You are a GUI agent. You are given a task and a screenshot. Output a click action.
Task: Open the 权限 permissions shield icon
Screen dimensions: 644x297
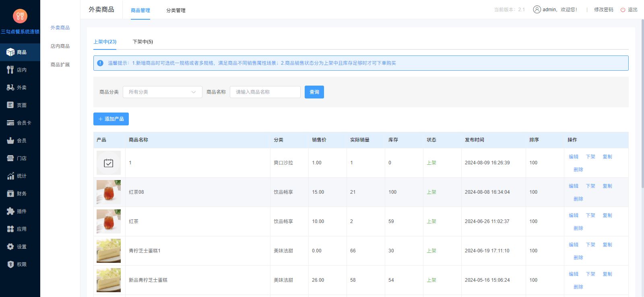10,264
